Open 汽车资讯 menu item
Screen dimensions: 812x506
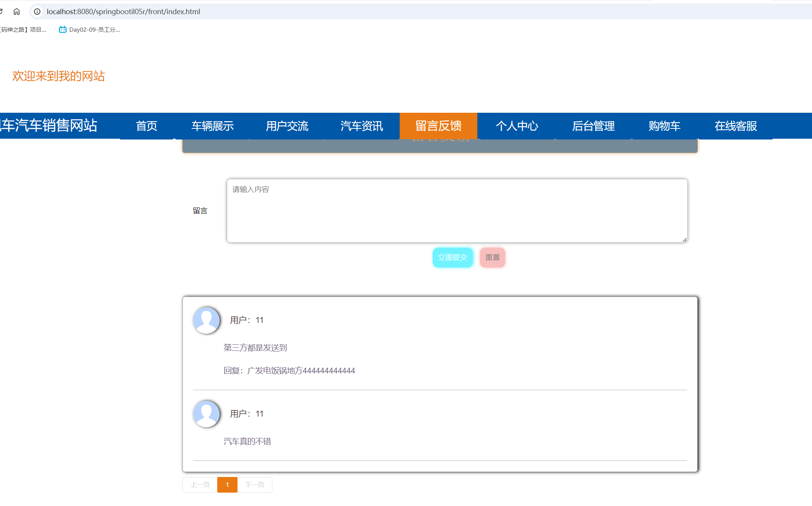pos(361,126)
